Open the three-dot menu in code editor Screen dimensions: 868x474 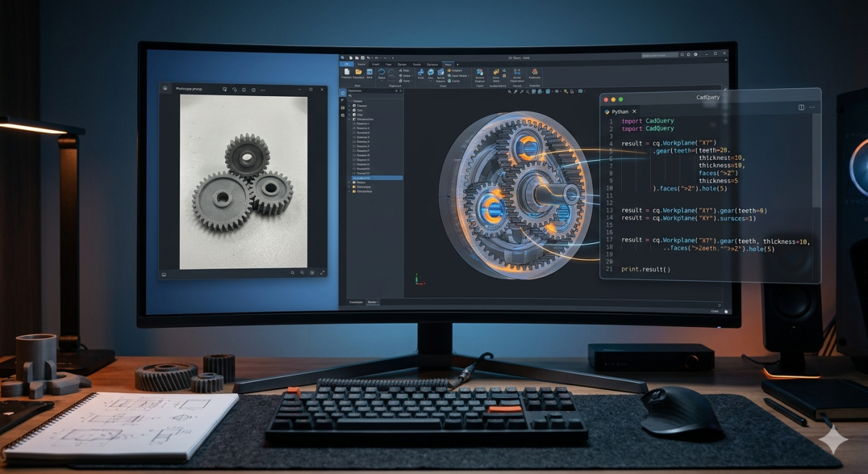812,107
